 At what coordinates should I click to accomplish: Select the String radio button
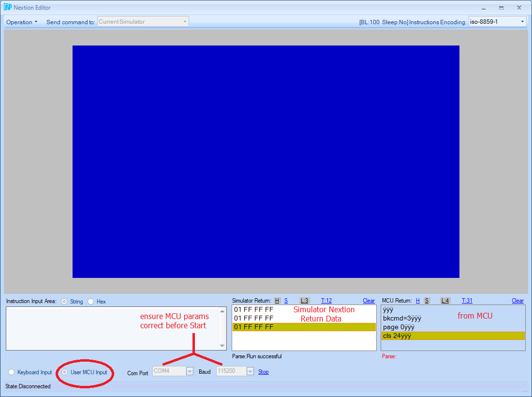64,302
